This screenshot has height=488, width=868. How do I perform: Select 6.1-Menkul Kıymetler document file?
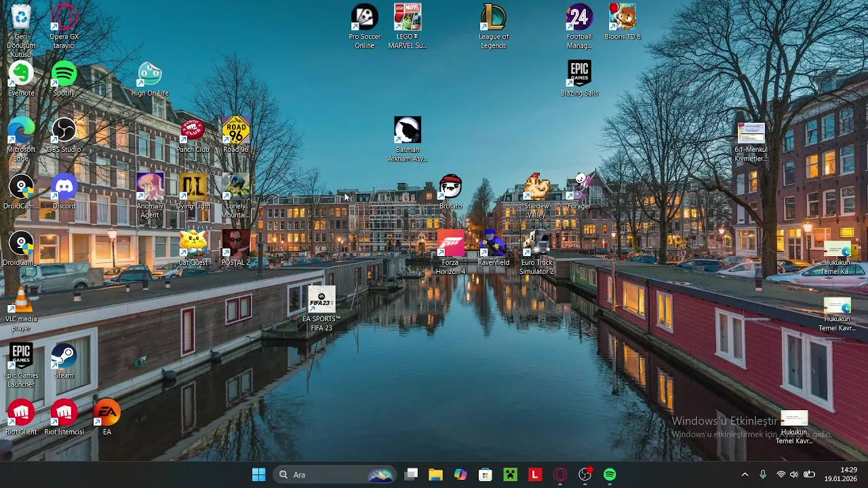[x=751, y=142]
